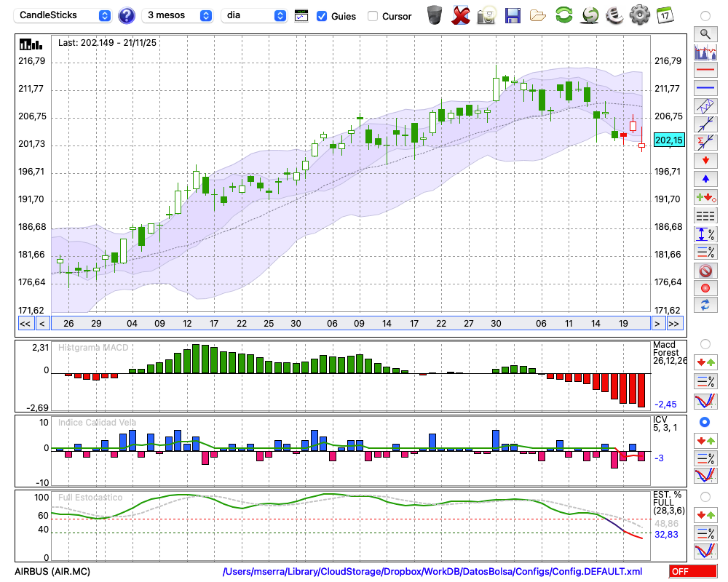Click the floppy disk save icon

[x=513, y=16]
